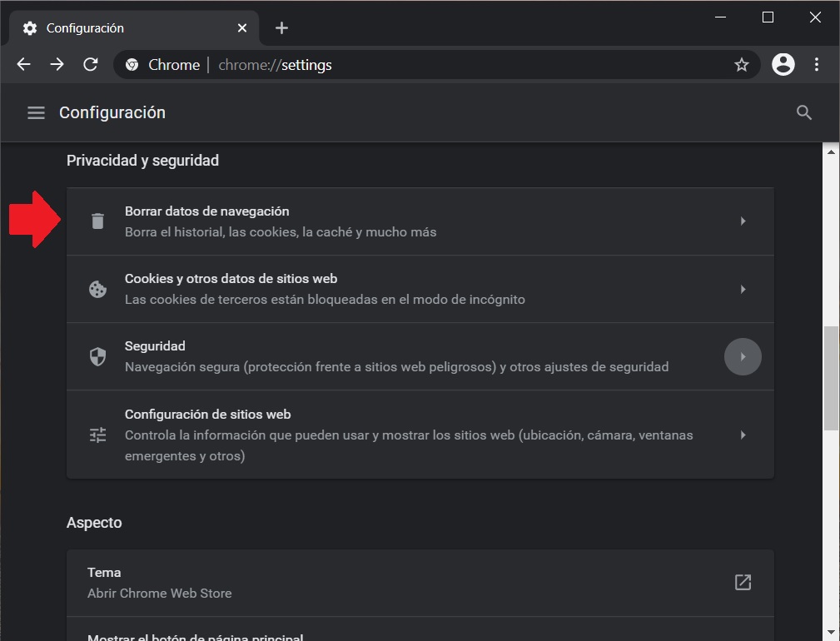Select the Configuración browser tab
Viewport: 840px width, 641px height.
[125, 28]
